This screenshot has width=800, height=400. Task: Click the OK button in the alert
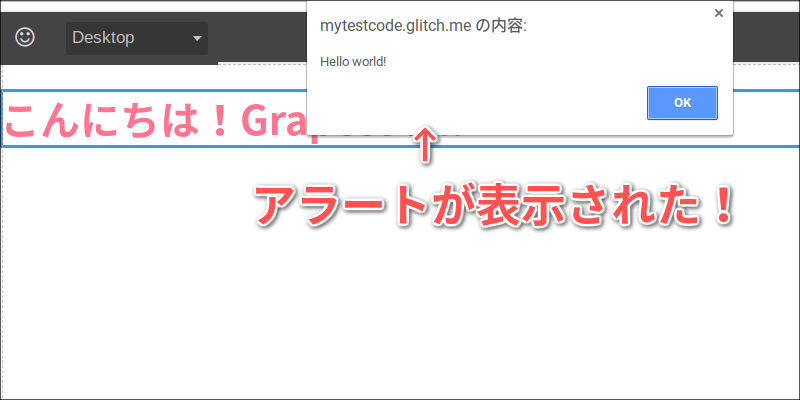(682, 103)
